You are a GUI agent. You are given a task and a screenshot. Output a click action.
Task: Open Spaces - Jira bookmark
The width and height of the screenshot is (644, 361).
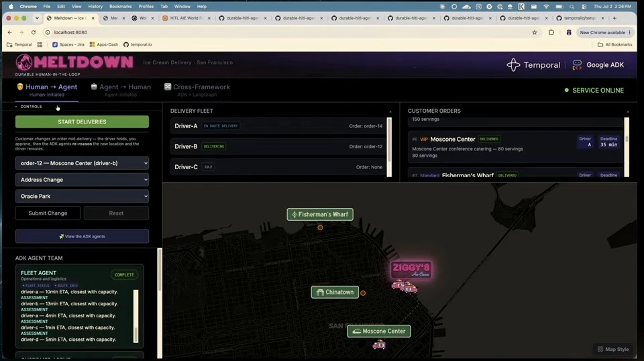(68, 44)
